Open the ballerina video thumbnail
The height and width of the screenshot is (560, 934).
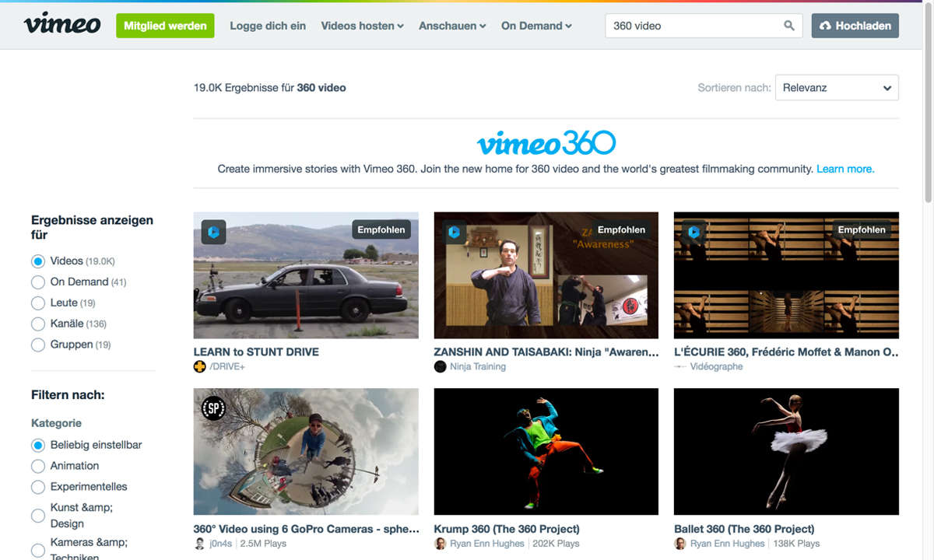point(786,452)
